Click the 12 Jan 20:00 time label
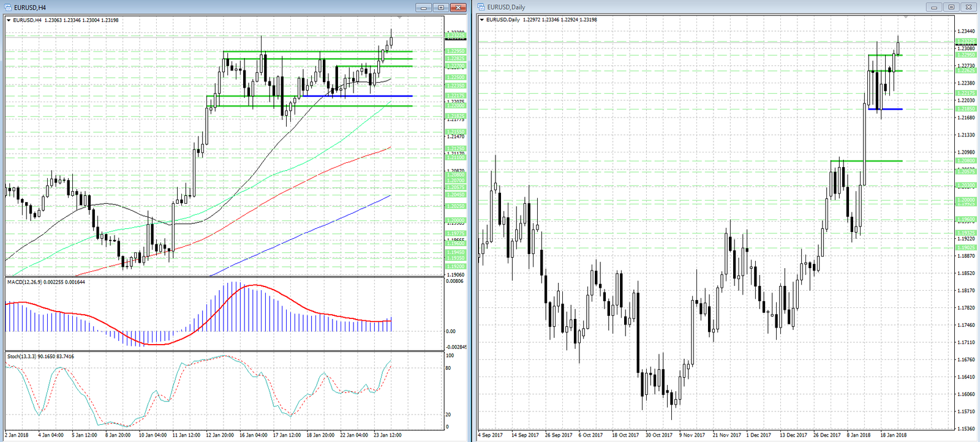Image resolution: width=980 pixels, height=442 pixels. point(219,435)
